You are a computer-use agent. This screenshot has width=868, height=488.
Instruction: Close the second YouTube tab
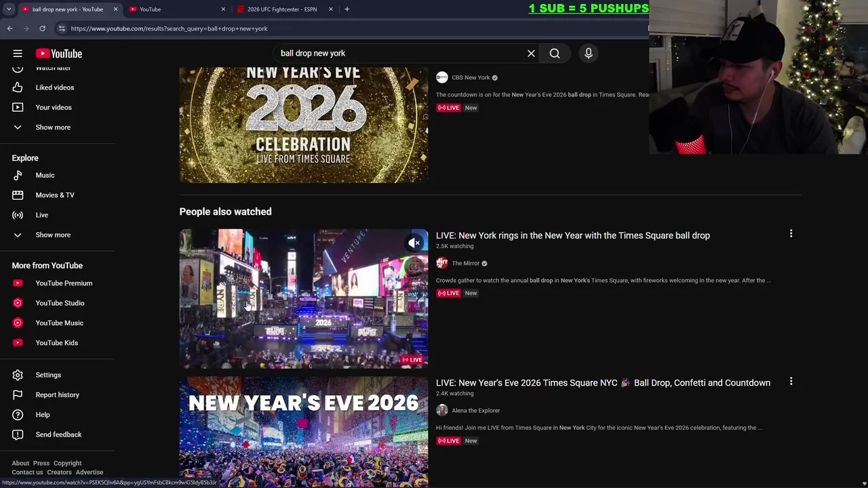[223, 9]
